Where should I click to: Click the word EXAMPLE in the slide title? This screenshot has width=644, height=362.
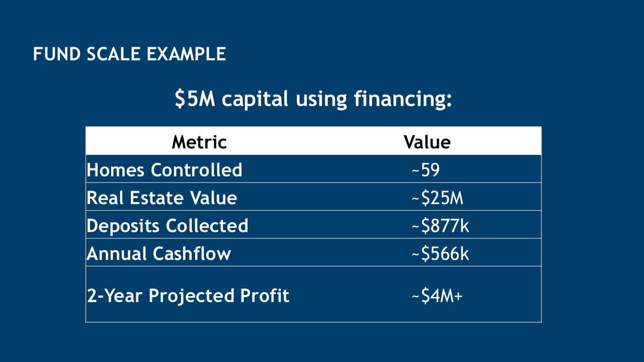pyautogui.click(x=186, y=54)
